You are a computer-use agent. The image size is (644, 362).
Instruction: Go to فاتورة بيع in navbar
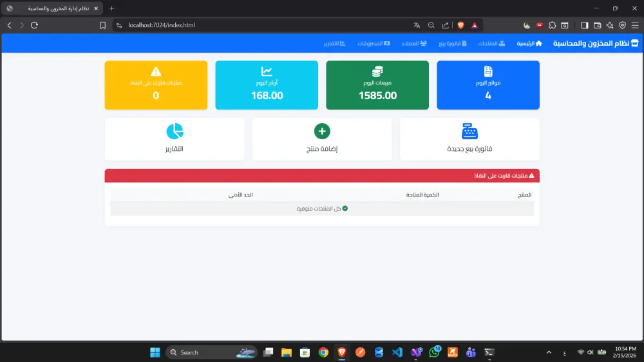453,44
